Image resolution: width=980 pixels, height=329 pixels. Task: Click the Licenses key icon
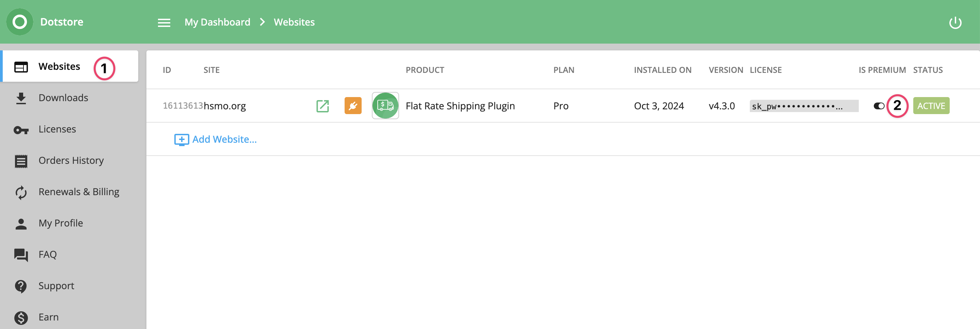[21, 130]
